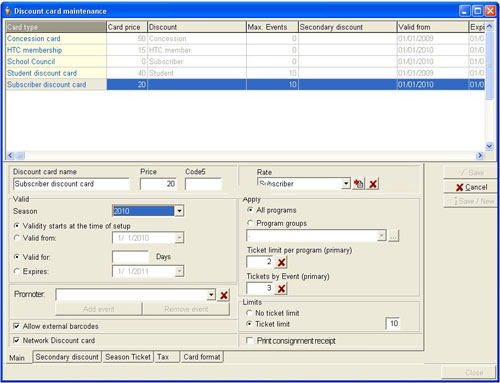The image size is (500, 383).
Task: Click the Save button
Action: click(x=469, y=172)
